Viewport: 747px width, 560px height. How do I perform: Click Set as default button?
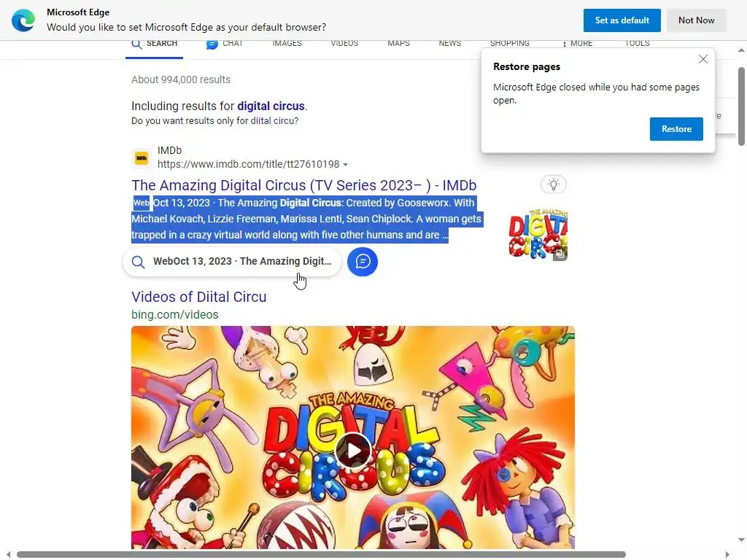click(622, 20)
